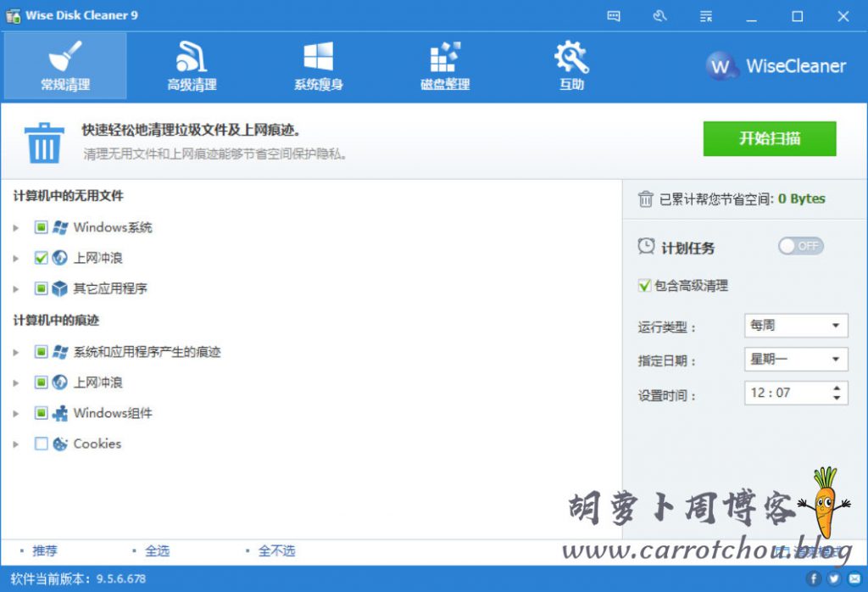Image resolution: width=868 pixels, height=592 pixels.
Task: Open the Twitter icon in status bar
Action: [834, 579]
